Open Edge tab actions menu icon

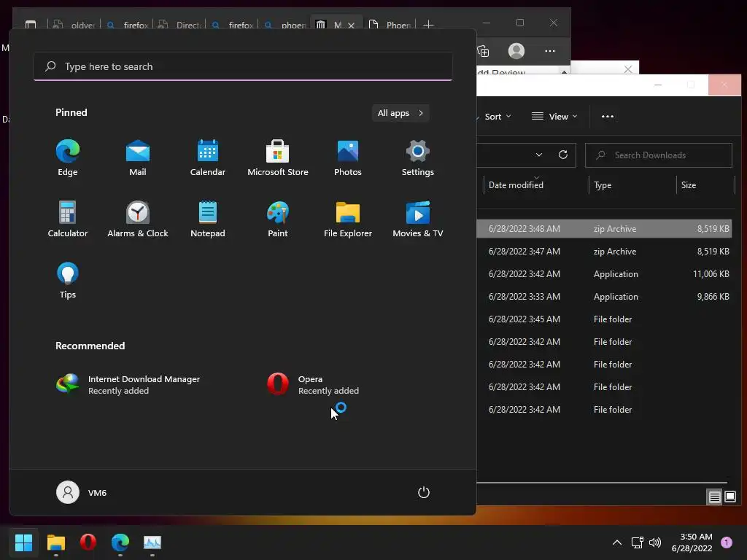(31, 24)
